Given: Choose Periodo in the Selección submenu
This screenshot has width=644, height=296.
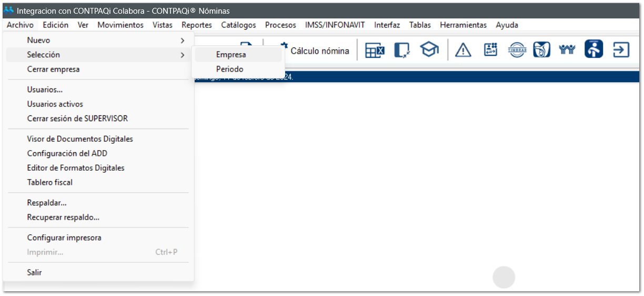Looking at the screenshot, I should click(x=238, y=69).
